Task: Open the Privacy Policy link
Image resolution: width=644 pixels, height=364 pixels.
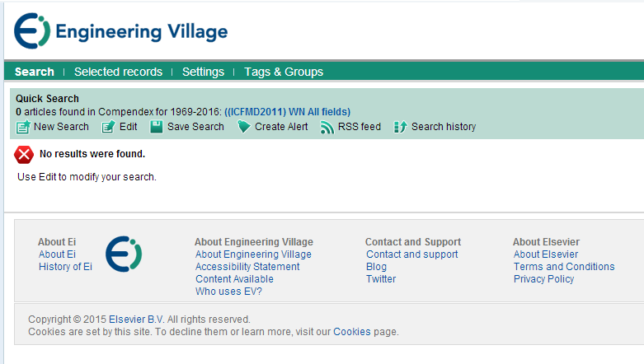Action: [543, 279]
